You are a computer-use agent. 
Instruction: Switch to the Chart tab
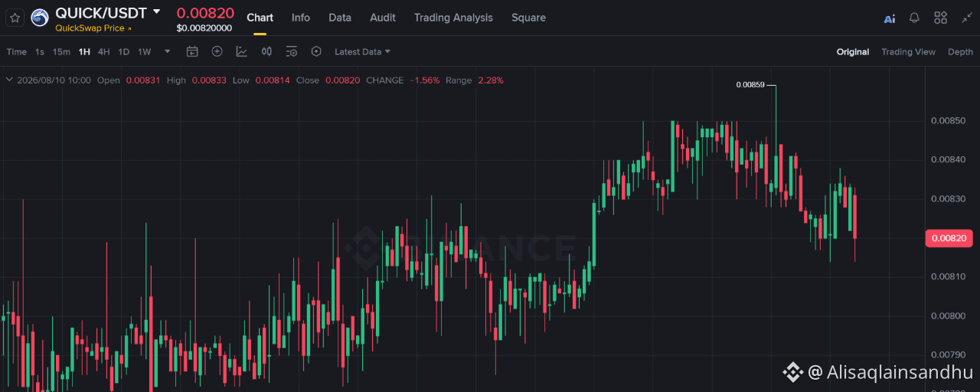point(260,18)
